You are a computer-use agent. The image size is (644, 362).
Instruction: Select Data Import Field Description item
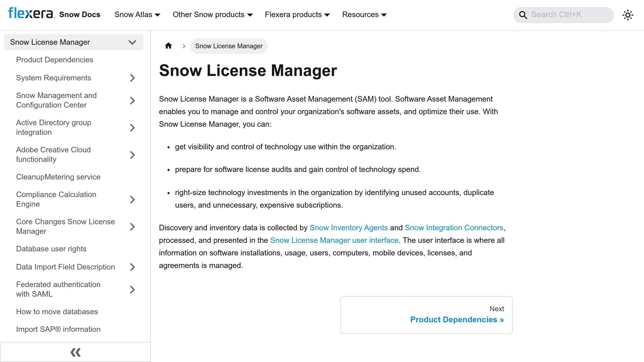[65, 267]
